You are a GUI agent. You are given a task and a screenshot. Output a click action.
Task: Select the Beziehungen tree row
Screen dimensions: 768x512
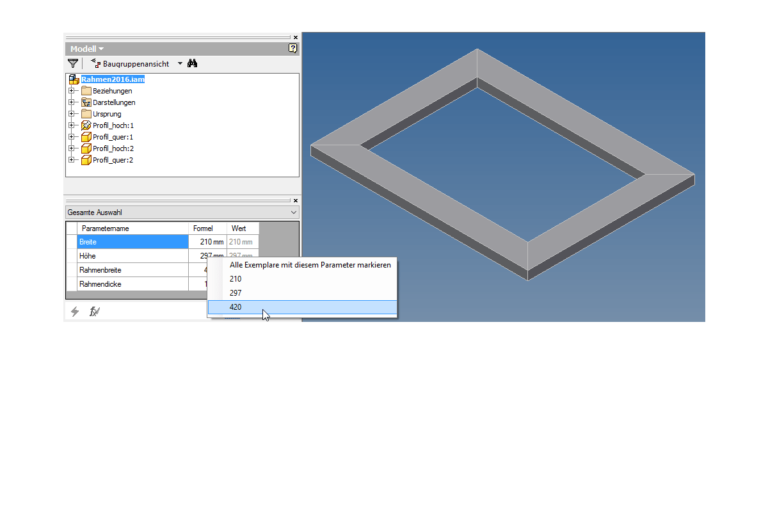tap(112, 91)
